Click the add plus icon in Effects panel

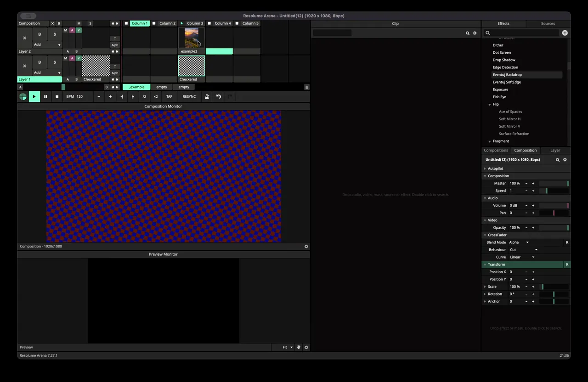click(x=565, y=33)
